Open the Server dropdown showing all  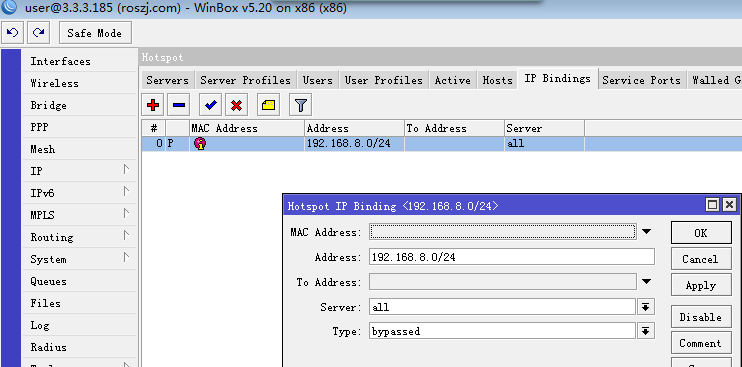(x=646, y=307)
